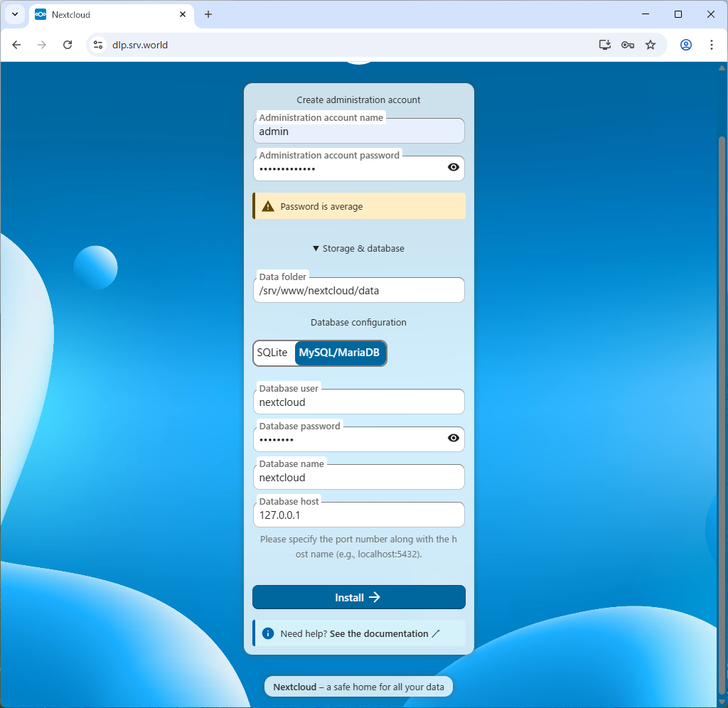Open the See the documentation link

point(385,634)
